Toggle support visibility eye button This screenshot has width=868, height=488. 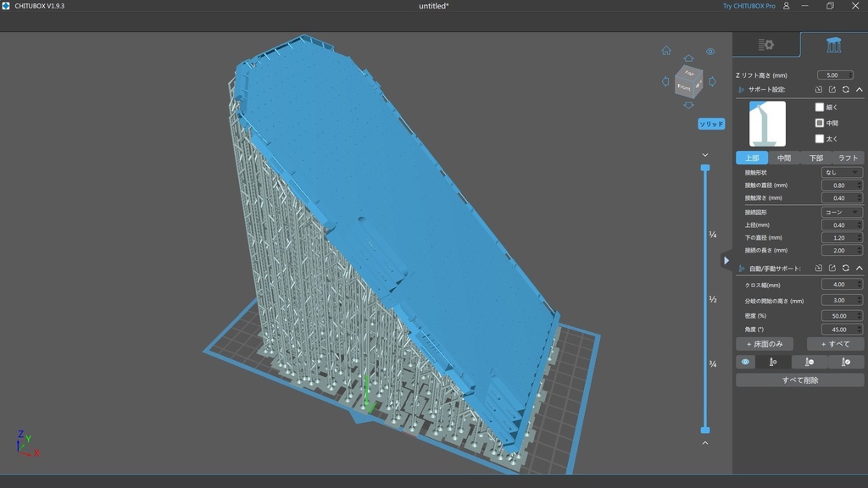(x=745, y=362)
